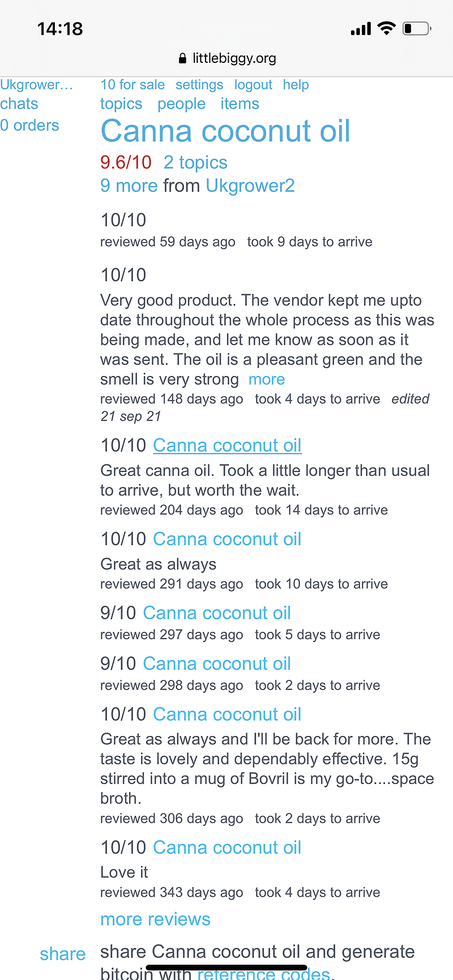Open the topics menu item

click(121, 104)
